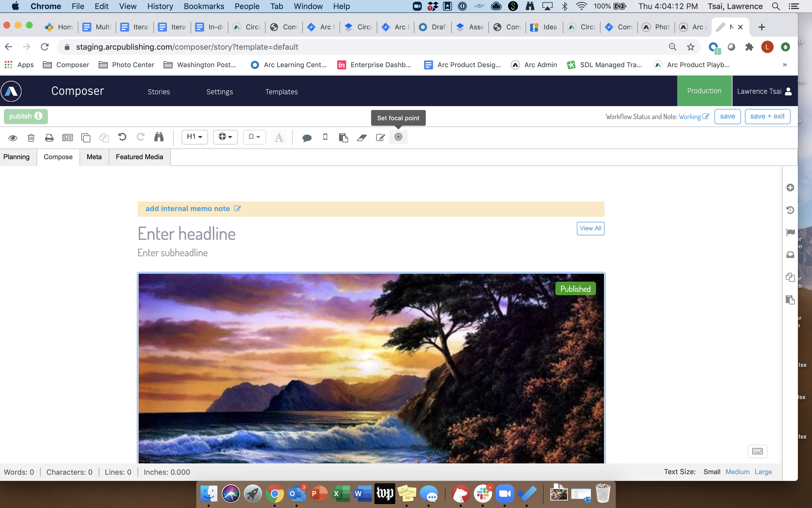Viewport: 812px width, 508px height.
Task: Click the Production environment button
Action: coord(704,91)
